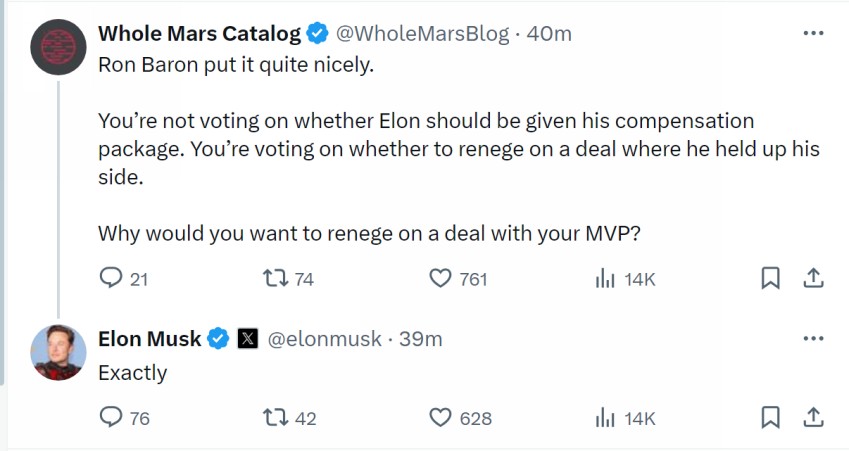Retweet Elon Musk's reply
Screen dimensions: 849x451
click(273, 418)
